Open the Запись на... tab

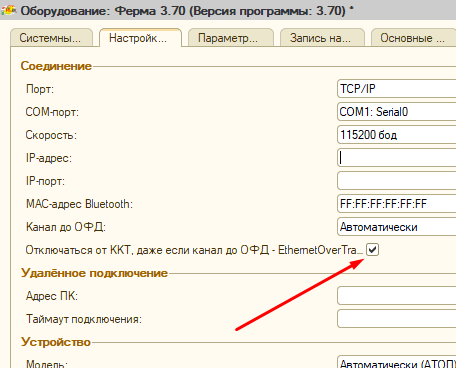pos(322,38)
